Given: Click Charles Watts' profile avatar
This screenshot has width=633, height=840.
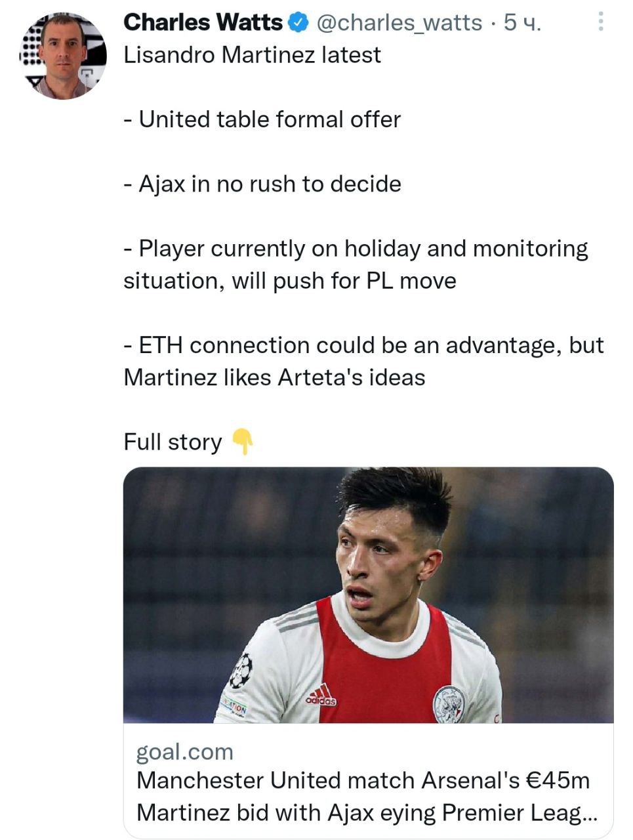Looking at the screenshot, I should (x=63, y=56).
